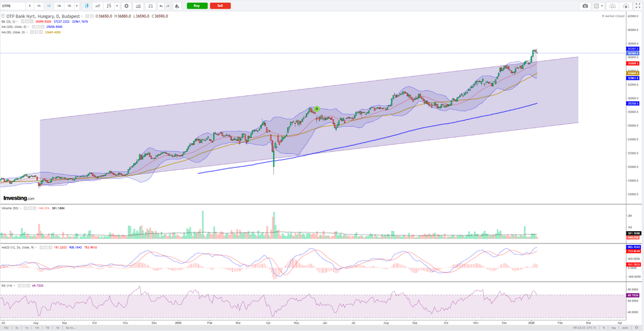Image resolution: width=644 pixels, height=331 pixels.
Task: Expand the time interval dropdown arrow
Action: 77,5
